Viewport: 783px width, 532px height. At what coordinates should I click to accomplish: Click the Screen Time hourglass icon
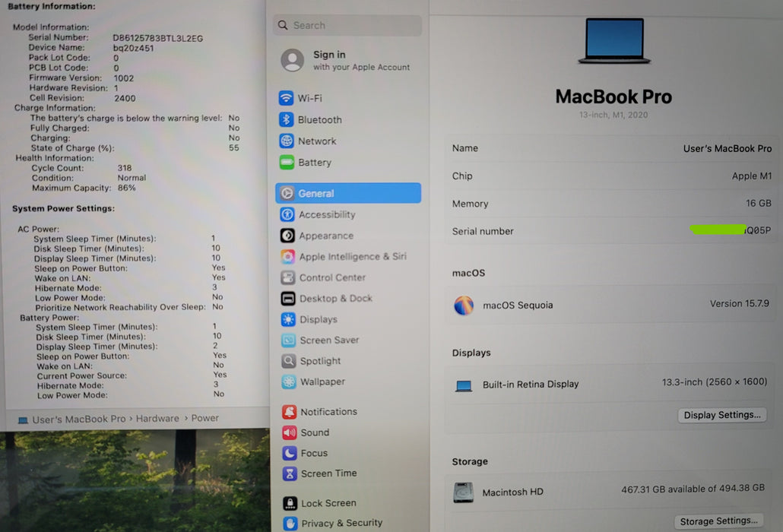coord(290,473)
